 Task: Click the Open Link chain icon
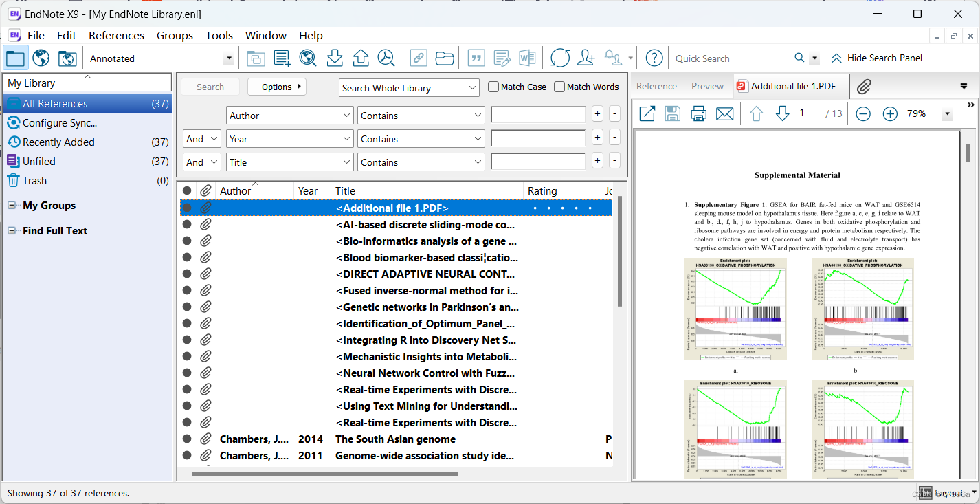pyautogui.click(x=419, y=58)
